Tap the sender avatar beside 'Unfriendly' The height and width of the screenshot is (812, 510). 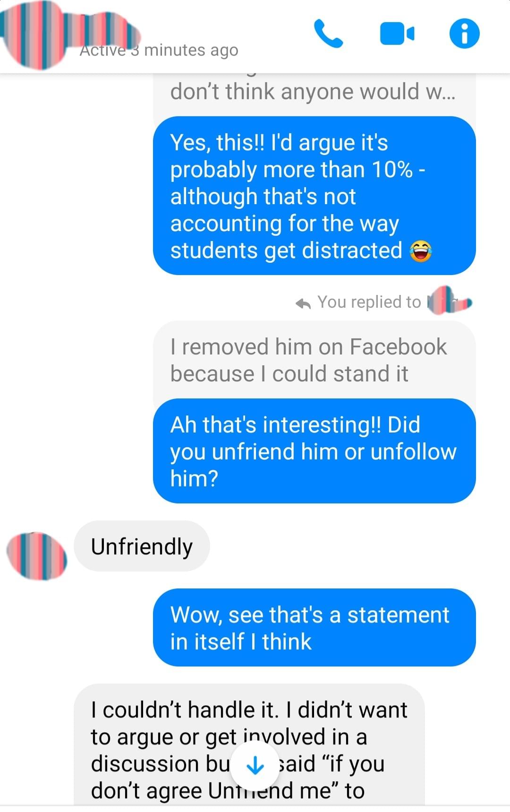coord(36,555)
